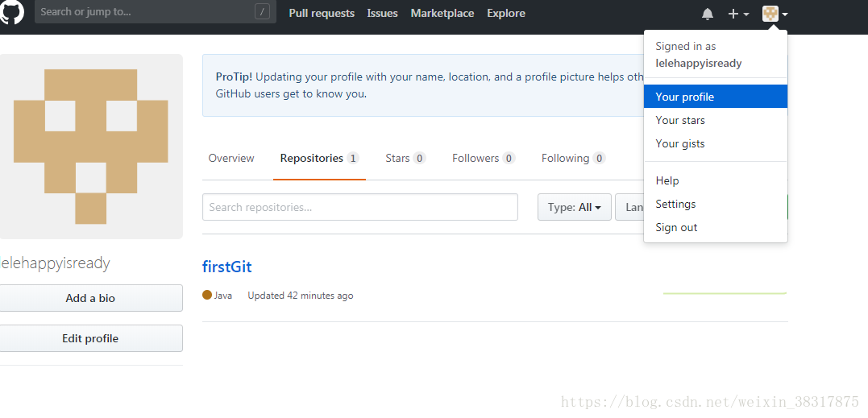Click the Java language color dot
The height and width of the screenshot is (418, 868).
207,296
